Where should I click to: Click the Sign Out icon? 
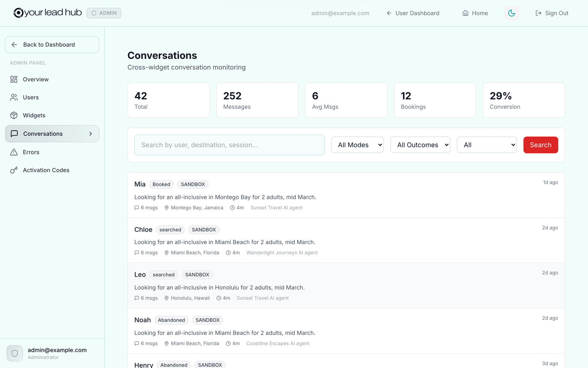point(538,13)
